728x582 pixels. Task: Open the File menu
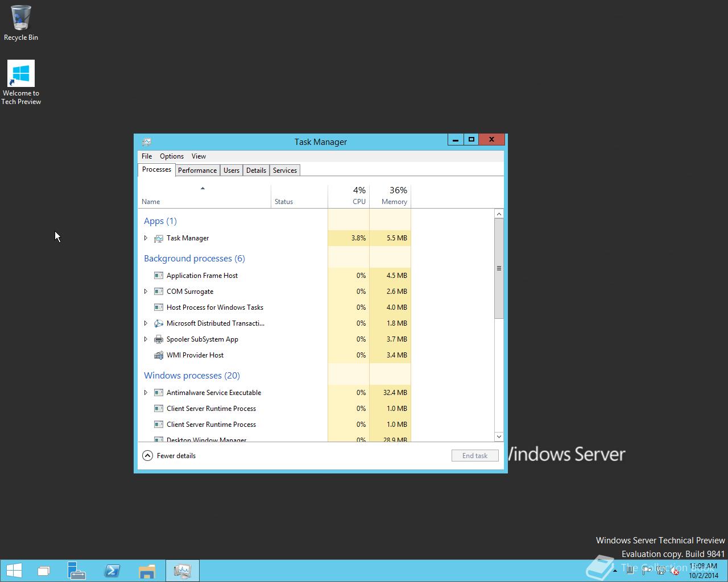[147, 156]
